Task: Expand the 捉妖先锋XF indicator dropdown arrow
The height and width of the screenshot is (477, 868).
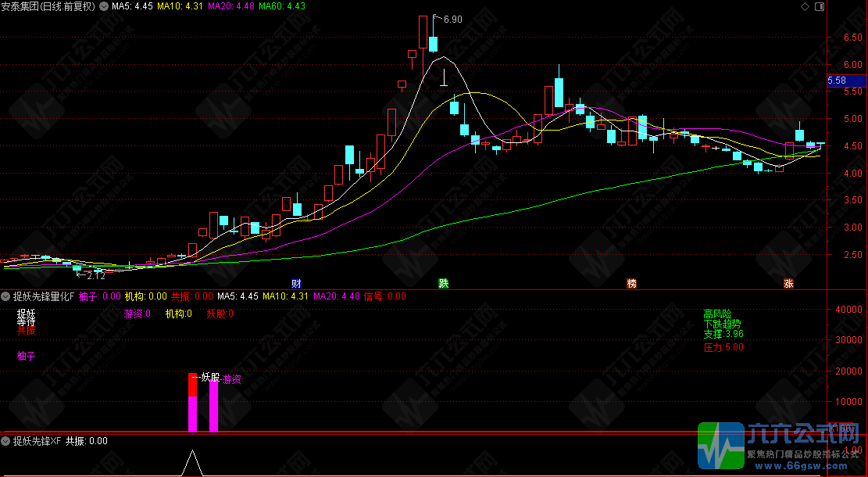Action: tap(6, 441)
